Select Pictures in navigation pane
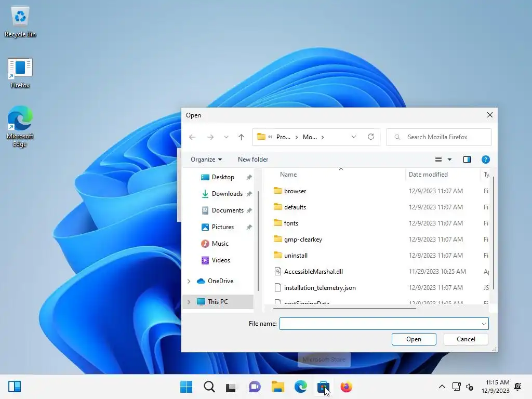 tap(222, 227)
